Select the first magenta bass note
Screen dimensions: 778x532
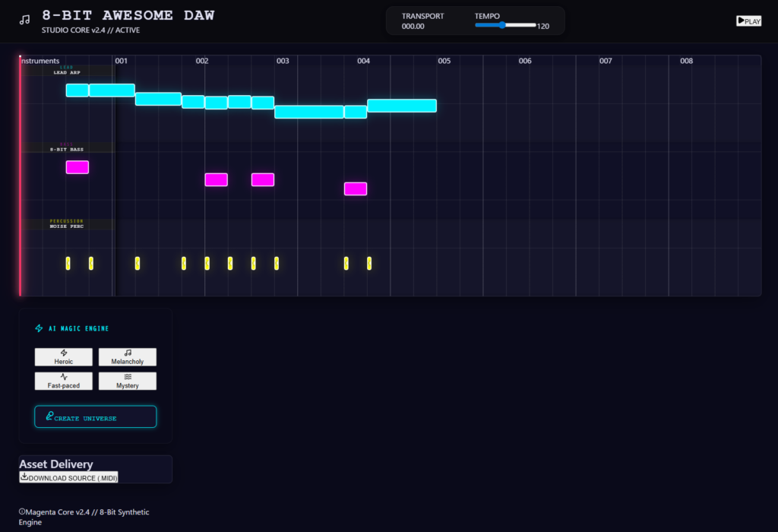point(77,167)
